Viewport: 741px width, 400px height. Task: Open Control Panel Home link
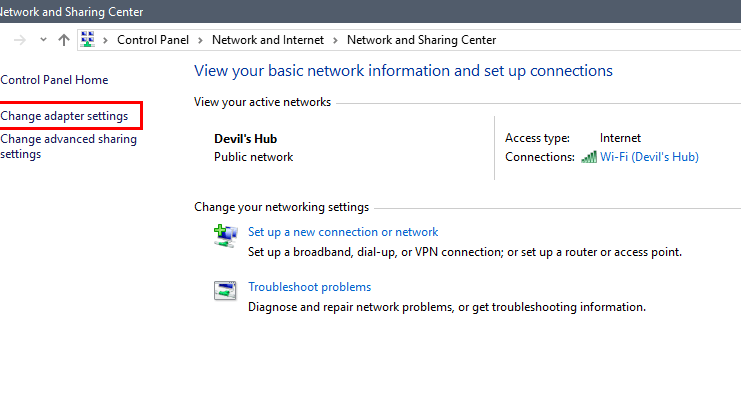[x=54, y=80]
